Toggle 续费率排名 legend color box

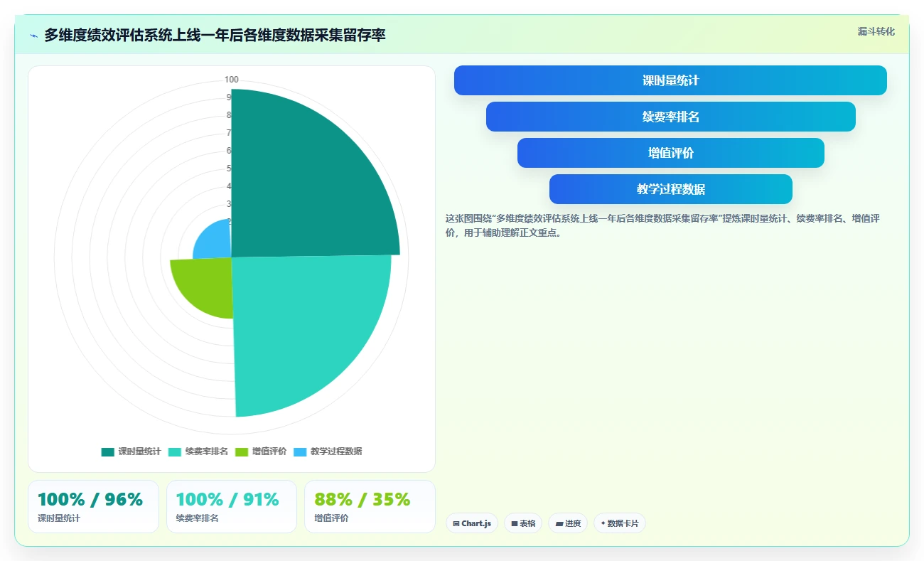pos(175,452)
